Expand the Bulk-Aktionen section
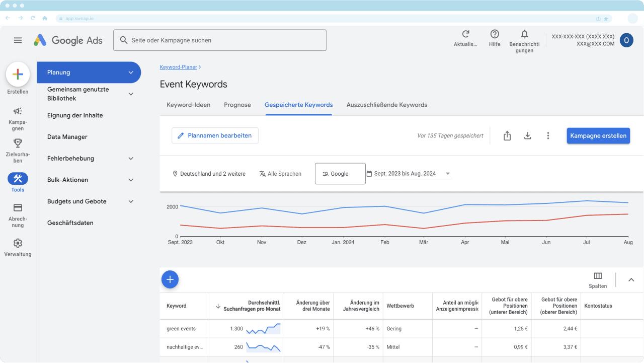644x363 pixels. point(131,180)
